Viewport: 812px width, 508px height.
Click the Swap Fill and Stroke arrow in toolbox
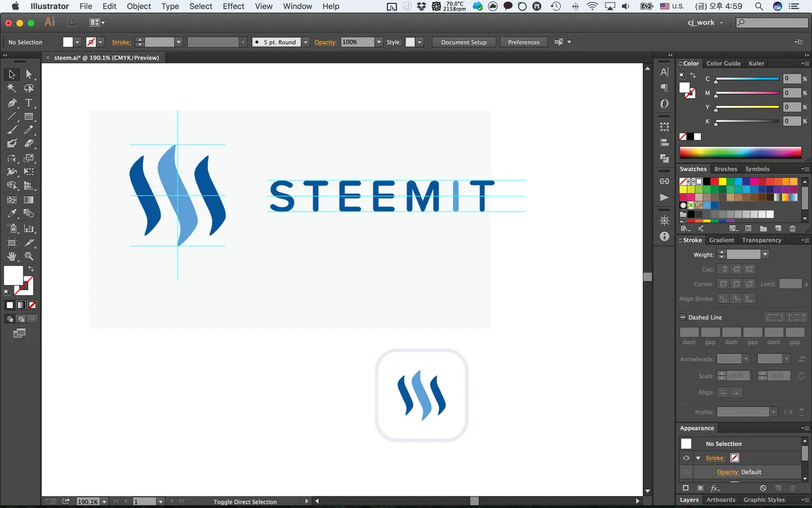(30, 269)
